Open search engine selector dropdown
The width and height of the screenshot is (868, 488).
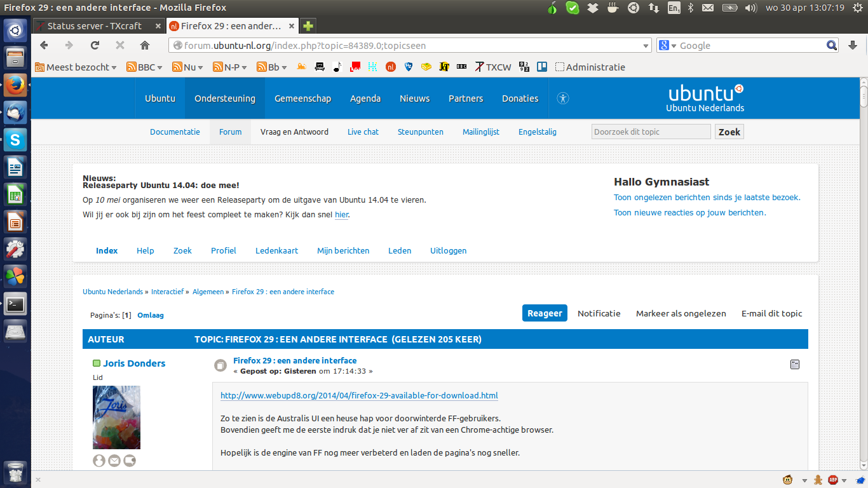tap(668, 46)
